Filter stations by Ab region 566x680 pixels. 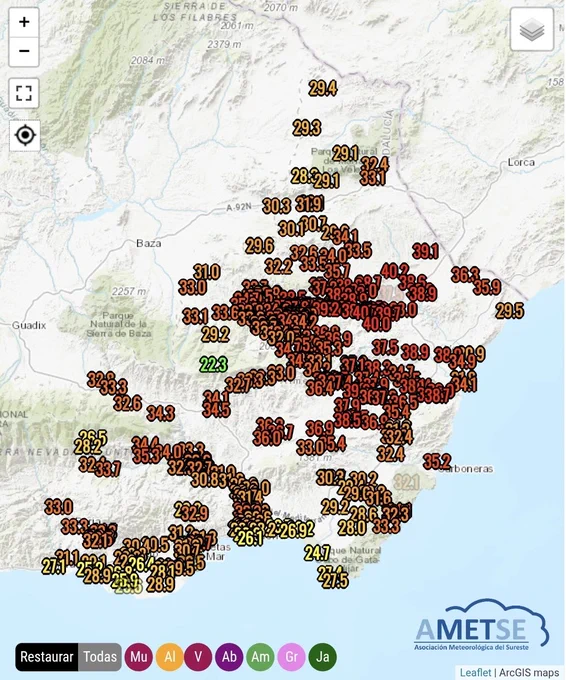[229, 657]
